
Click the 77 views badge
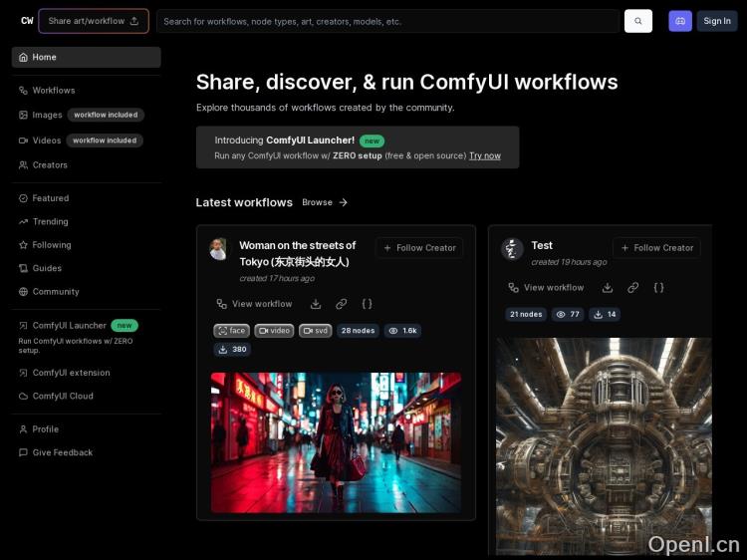pyautogui.click(x=568, y=315)
